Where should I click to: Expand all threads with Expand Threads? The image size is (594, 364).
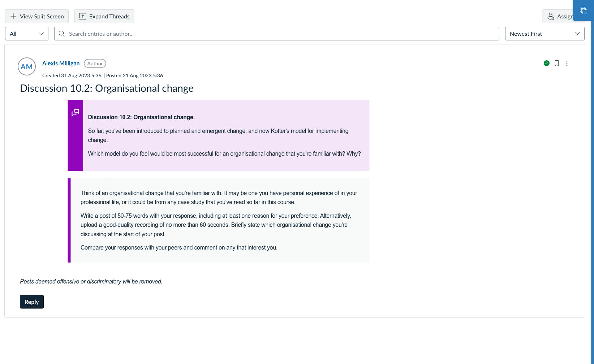(x=104, y=16)
